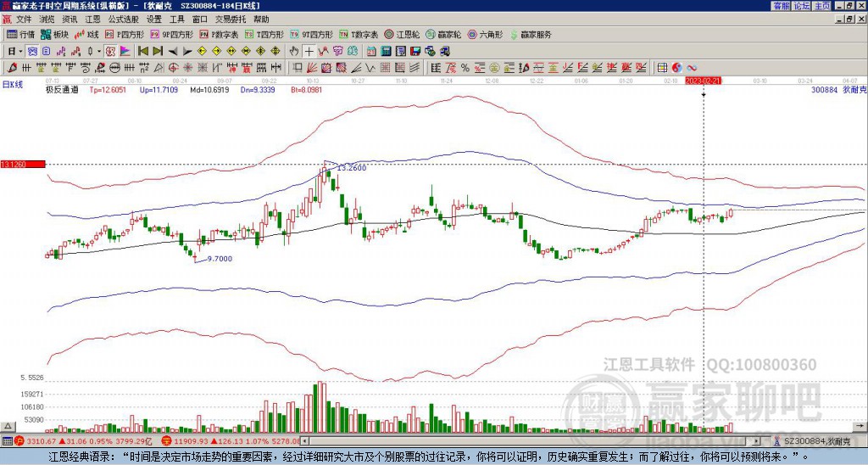Open the 9T四方形 tool
This screenshot has height=465, width=868.
tap(311, 34)
